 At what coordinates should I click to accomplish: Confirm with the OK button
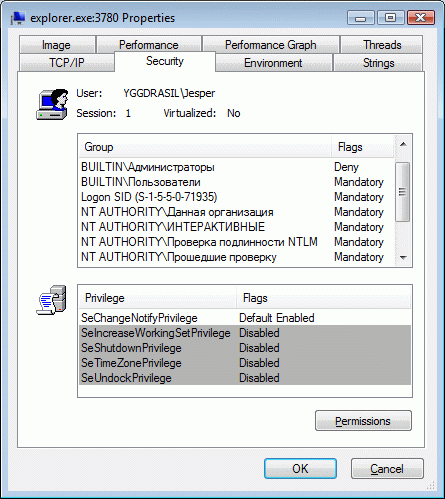[300, 469]
